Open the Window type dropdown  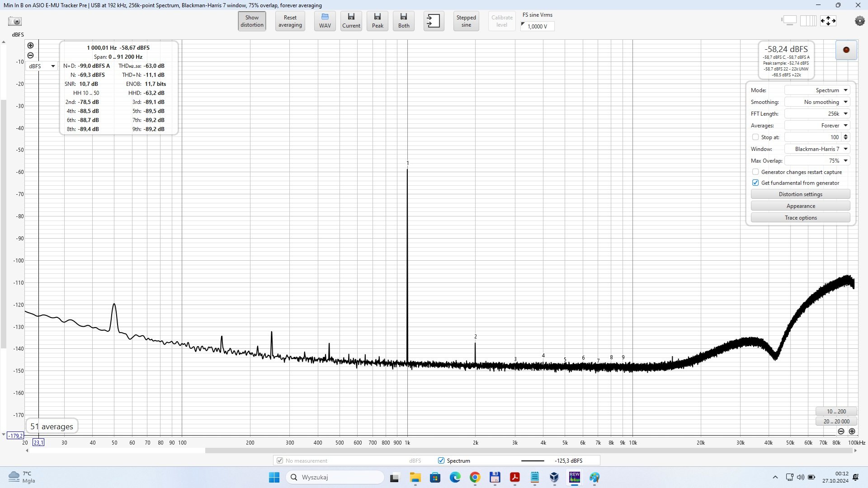click(817, 149)
